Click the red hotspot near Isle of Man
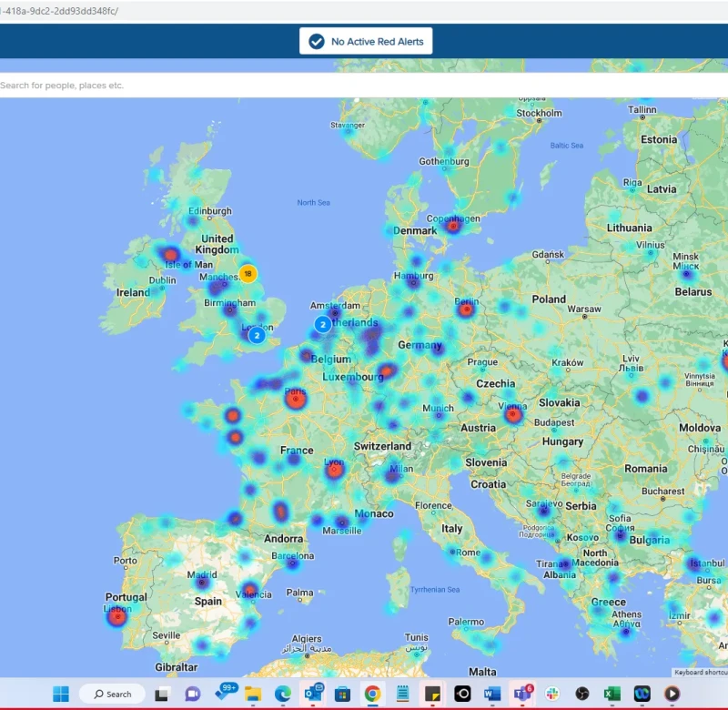This screenshot has width=728, height=710. (x=170, y=255)
